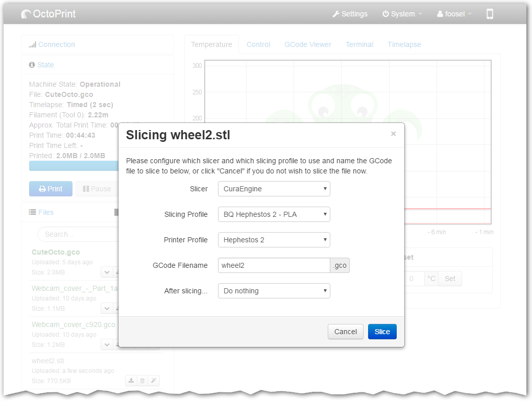532x401 pixels.
Task: Open the Slicing Profile dropdown
Action: (274, 214)
